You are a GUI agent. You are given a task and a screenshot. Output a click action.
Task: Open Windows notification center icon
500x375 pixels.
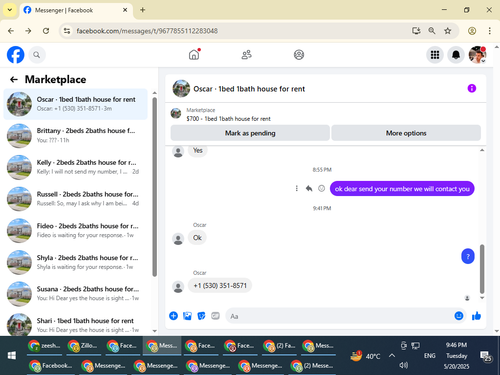click(x=485, y=356)
